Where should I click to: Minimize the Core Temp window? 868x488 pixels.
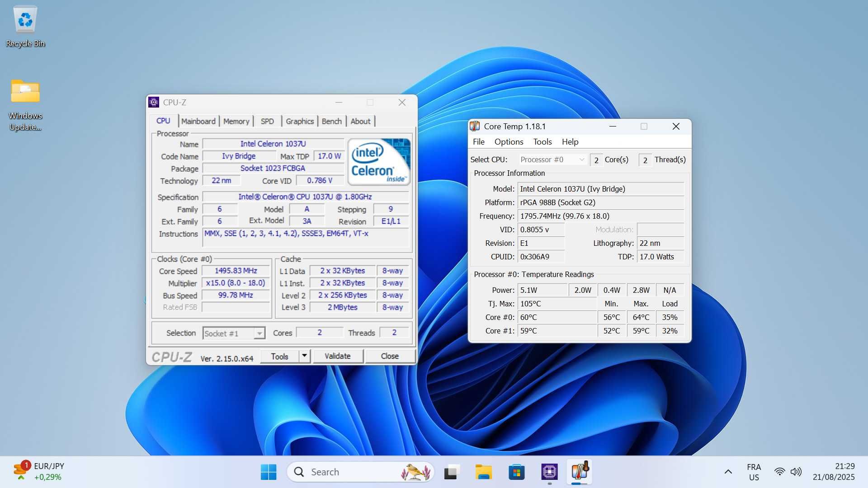[613, 127]
